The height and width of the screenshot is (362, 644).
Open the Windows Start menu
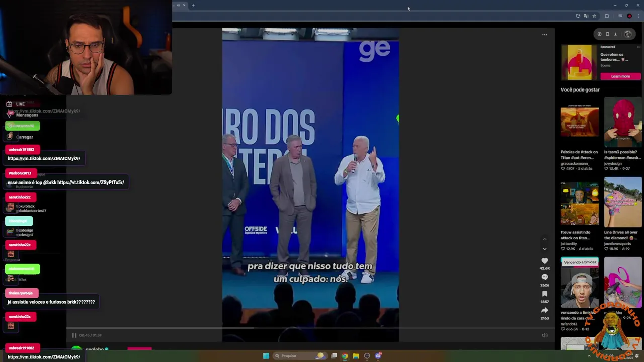pyautogui.click(x=266, y=356)
